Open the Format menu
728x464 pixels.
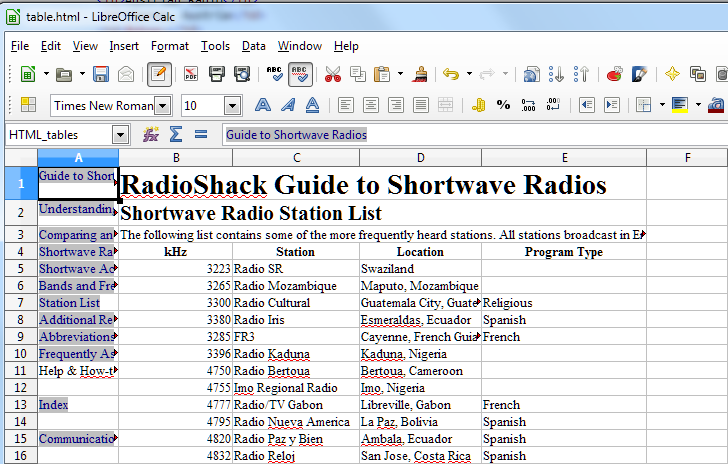[169, 46]
